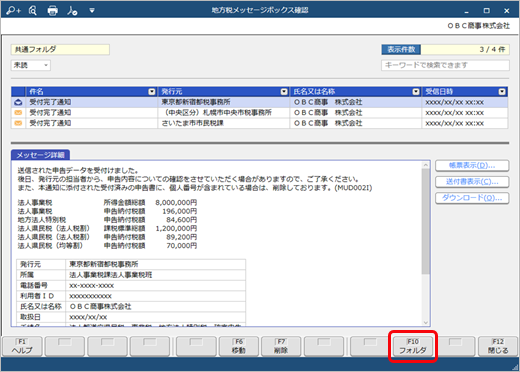Click the keyword search input field

[445, 65]
